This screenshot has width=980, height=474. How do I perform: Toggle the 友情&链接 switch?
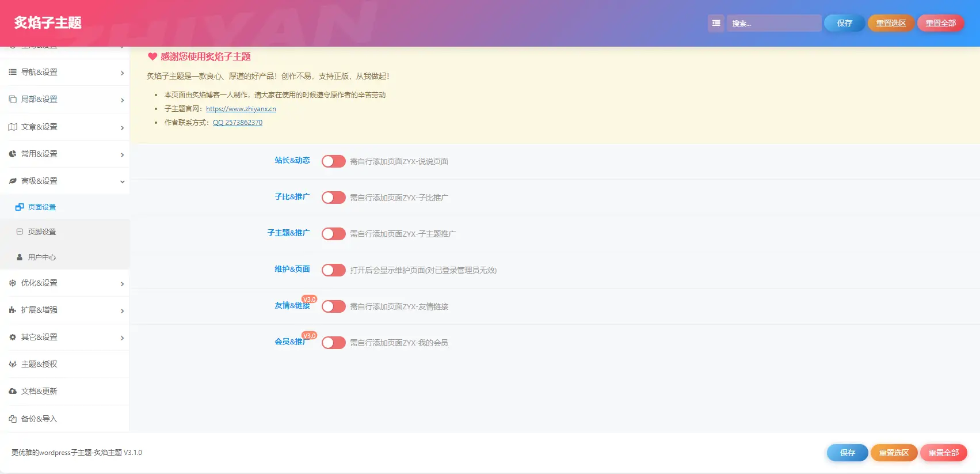[x=334, y=306]
